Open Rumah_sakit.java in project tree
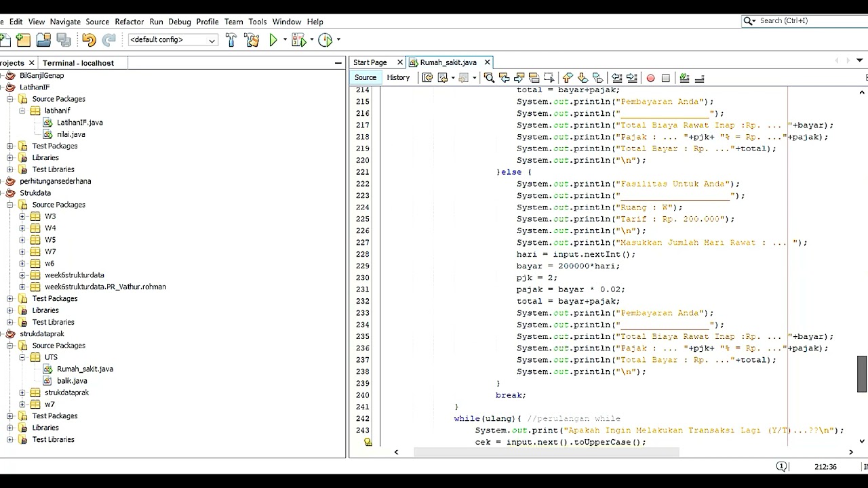Screen dimensions: 868x488 tap(85, 369)
